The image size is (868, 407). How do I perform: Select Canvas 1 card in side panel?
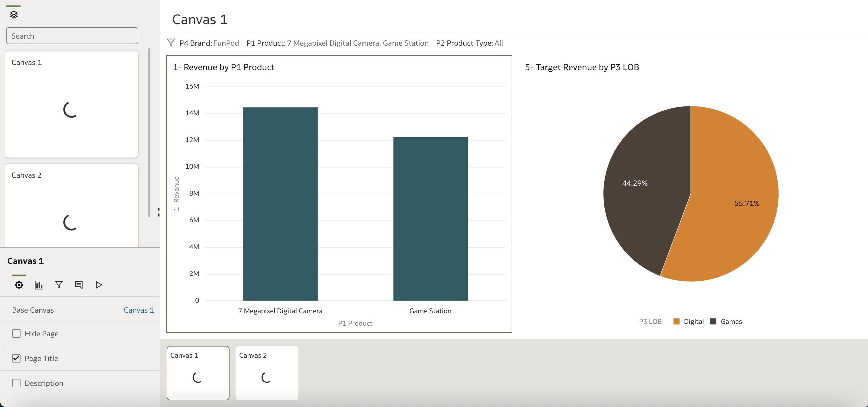coord(72,104)
